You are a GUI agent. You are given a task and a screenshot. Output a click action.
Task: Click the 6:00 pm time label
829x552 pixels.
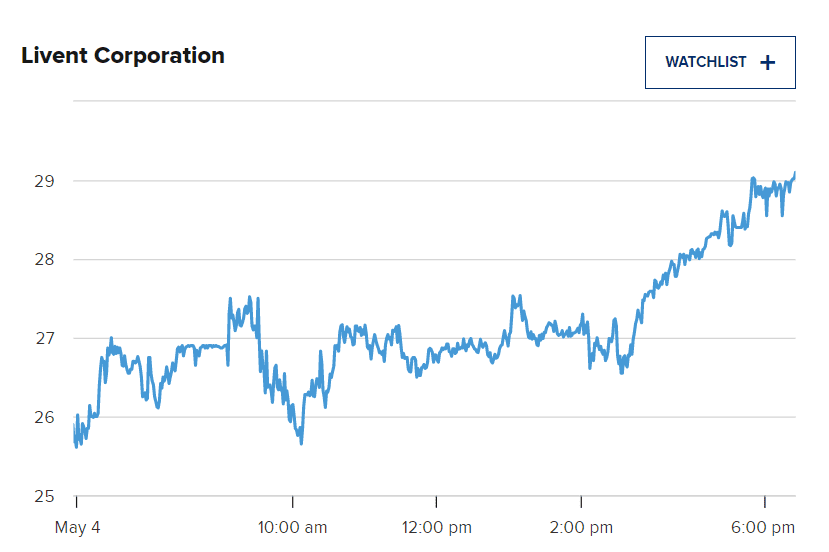pyautogui.click(x=762, y=527)
